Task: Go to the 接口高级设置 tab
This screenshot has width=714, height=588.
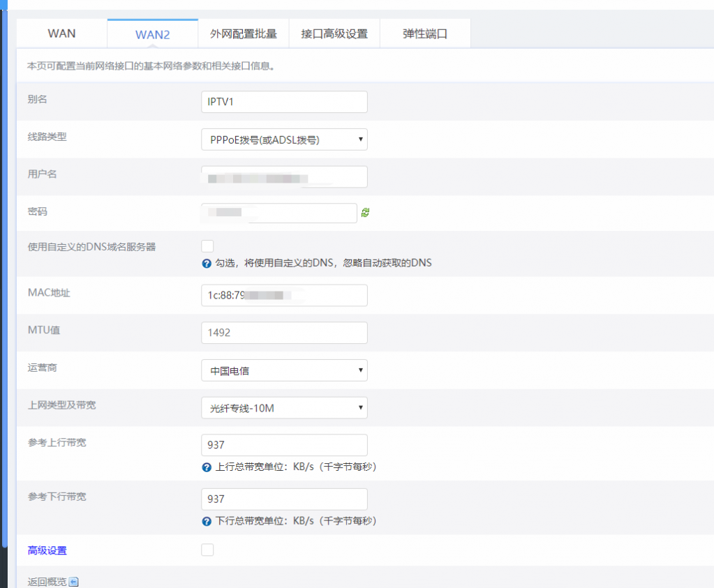Action: [x=334, y=33]
